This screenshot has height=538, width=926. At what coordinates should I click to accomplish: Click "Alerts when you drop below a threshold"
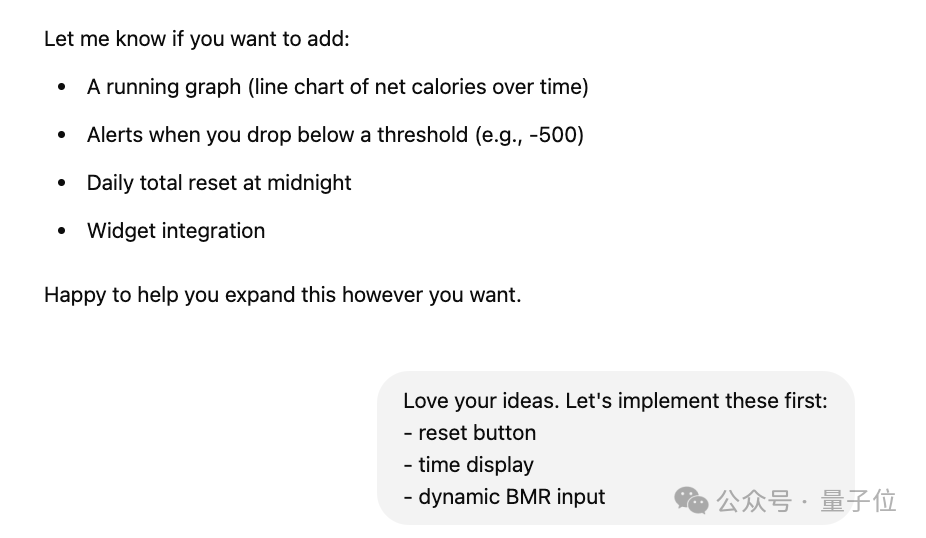[278, 135]
